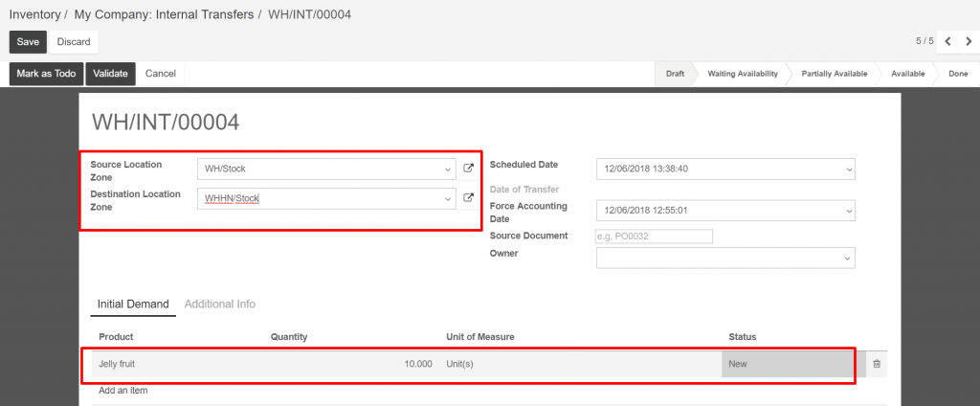The height and width of the screenshot is (406, 980).
Task: Open Scheduled Date picker dropdown
Action: [x=848, y=169]
